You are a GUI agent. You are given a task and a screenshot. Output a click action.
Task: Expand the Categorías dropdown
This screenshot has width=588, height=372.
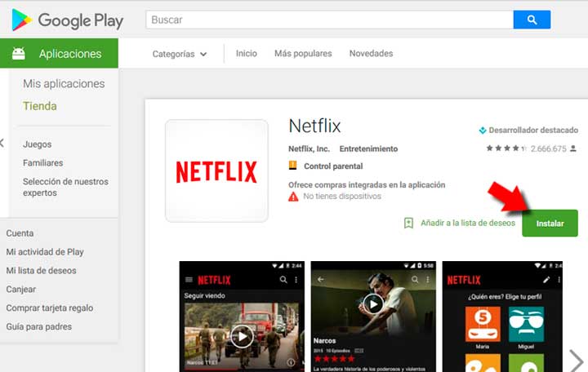(179, 54)
